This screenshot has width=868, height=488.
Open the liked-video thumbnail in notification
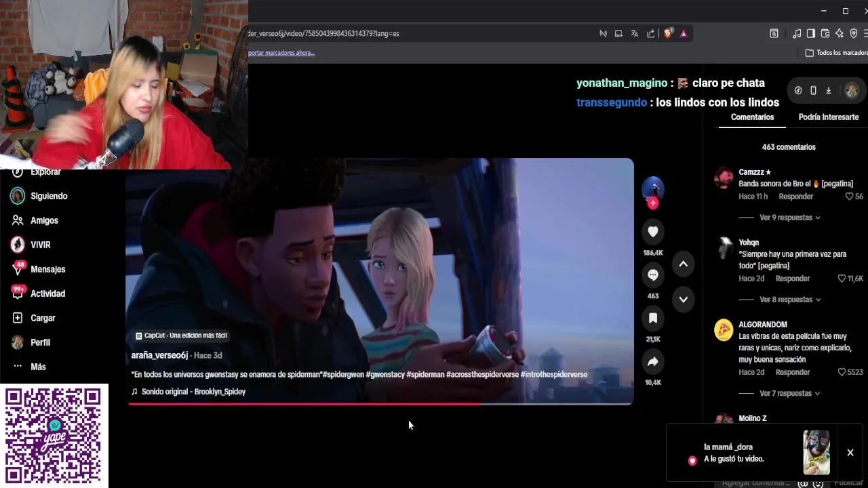click(x=816, y=453)
